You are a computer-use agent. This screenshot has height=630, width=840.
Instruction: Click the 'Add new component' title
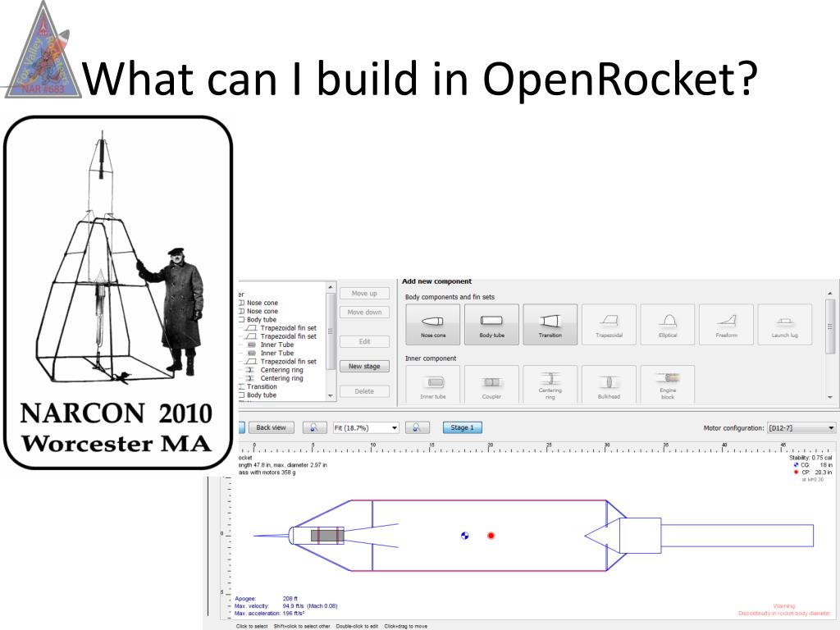pos(436,281)
